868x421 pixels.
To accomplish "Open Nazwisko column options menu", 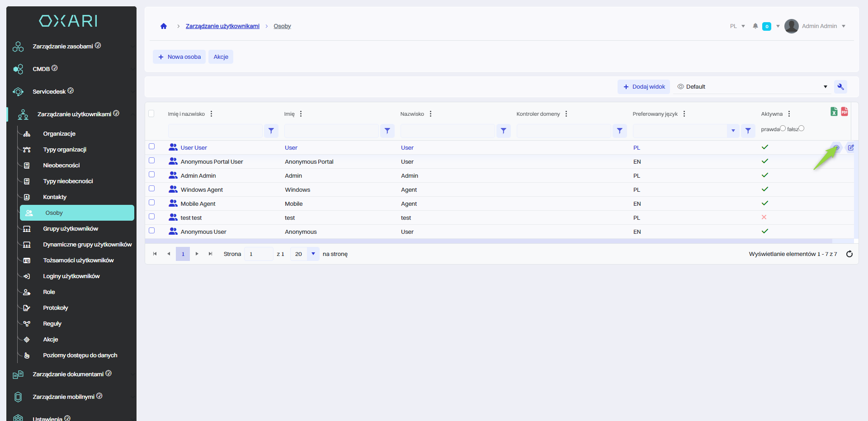I will (x=430, y=114).
